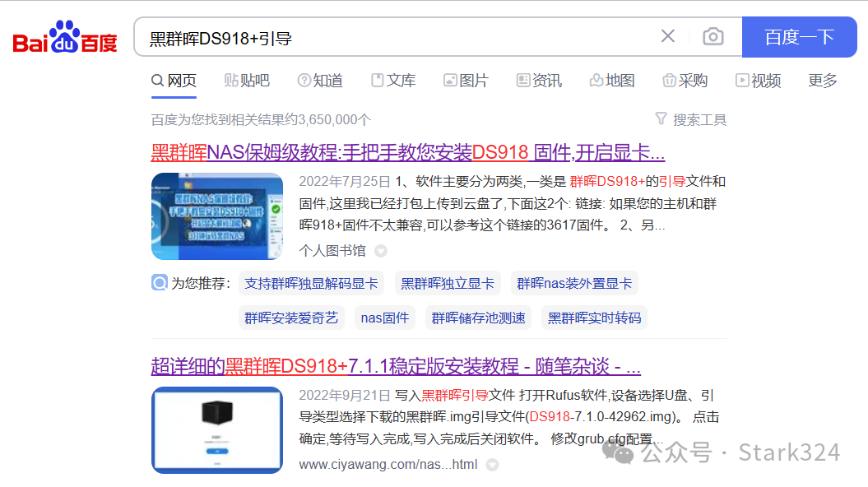This screenshot has height=487, width=868.
Task: Switch to the 资讯 tab
Action: 546,81
